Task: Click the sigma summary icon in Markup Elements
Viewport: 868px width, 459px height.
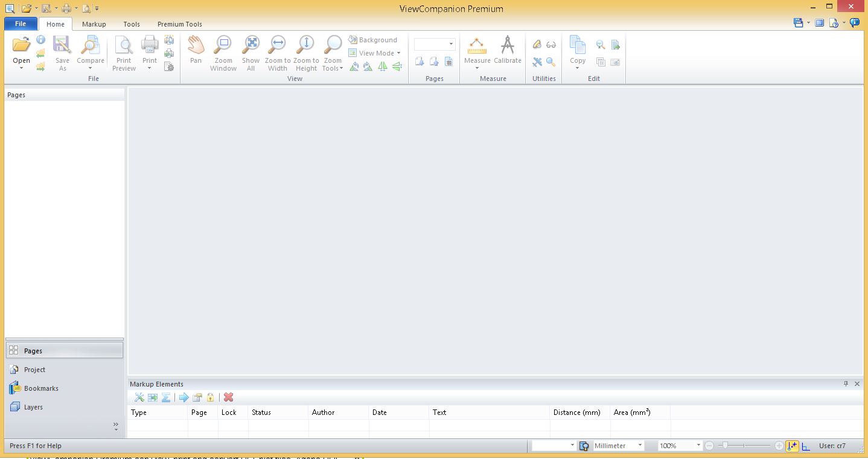Action: click(x=166, y=397)
